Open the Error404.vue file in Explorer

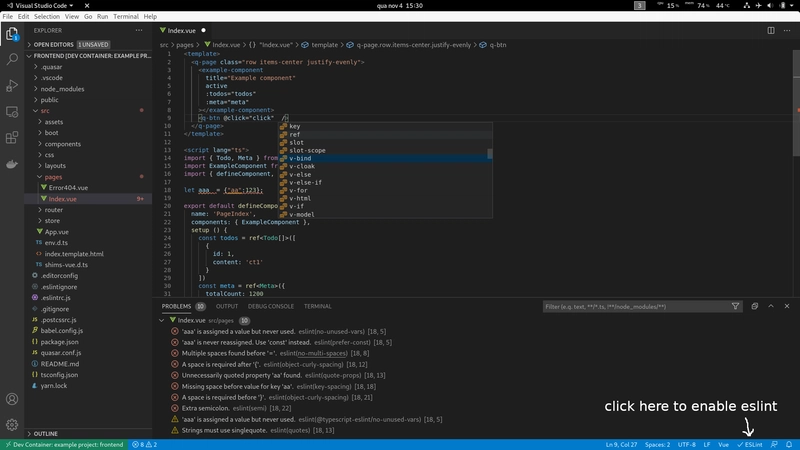coord(67,187)
